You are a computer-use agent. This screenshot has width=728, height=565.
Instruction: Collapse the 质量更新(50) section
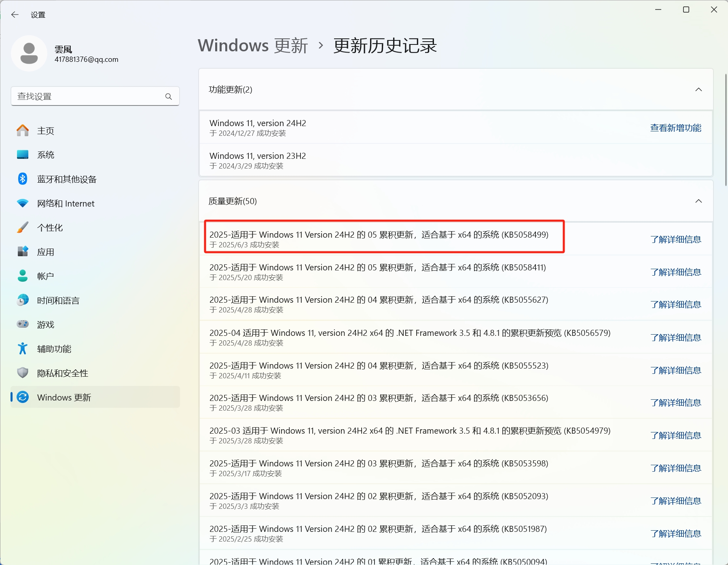pyautogui.click(x=698, y=201)
